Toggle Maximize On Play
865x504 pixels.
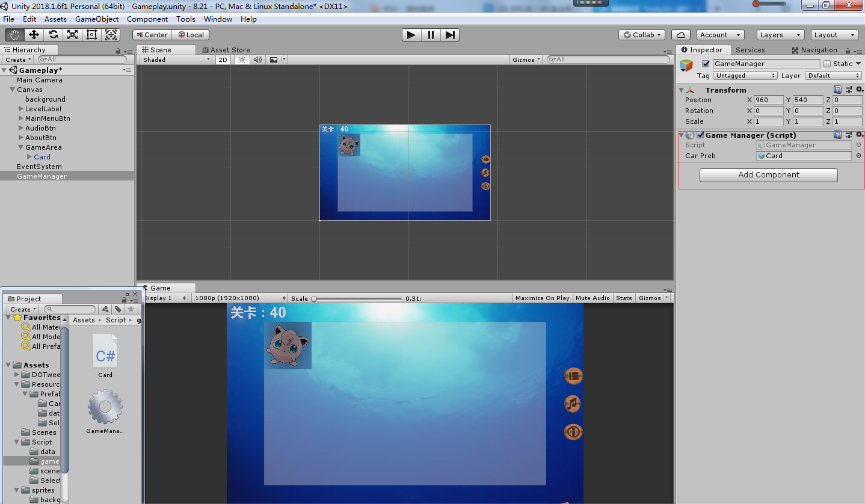[x=542, y=298]
